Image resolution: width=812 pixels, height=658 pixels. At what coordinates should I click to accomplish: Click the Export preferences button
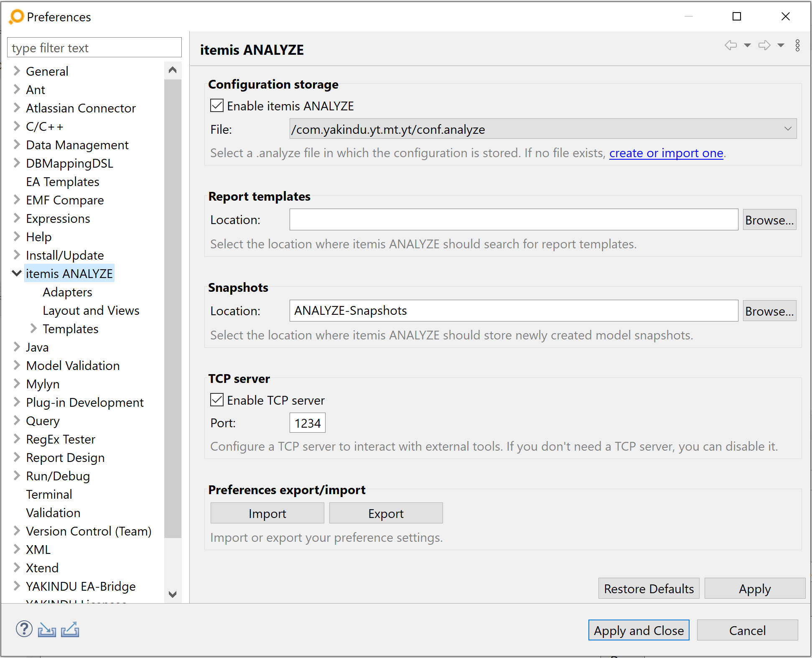[x=386, y=513]
